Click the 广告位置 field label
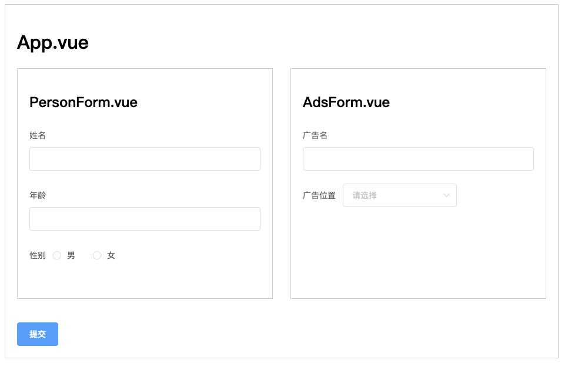The image size is (588, 383). [319, 195]
